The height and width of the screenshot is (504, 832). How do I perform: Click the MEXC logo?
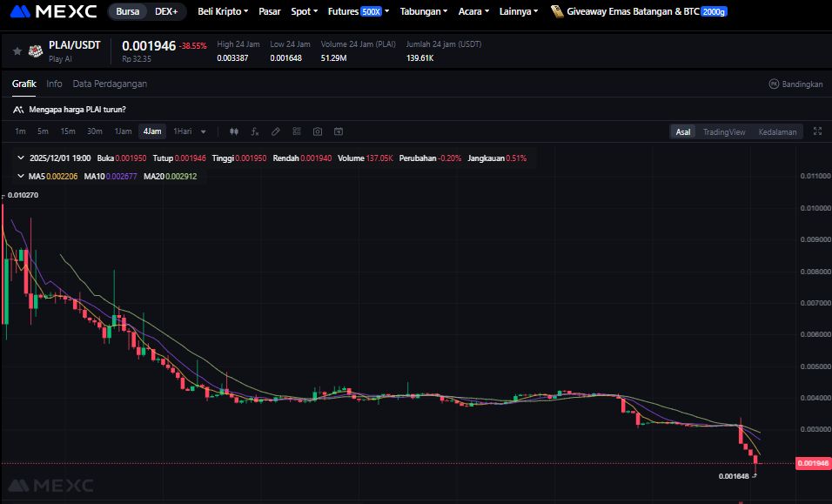(x=54, y=11)
